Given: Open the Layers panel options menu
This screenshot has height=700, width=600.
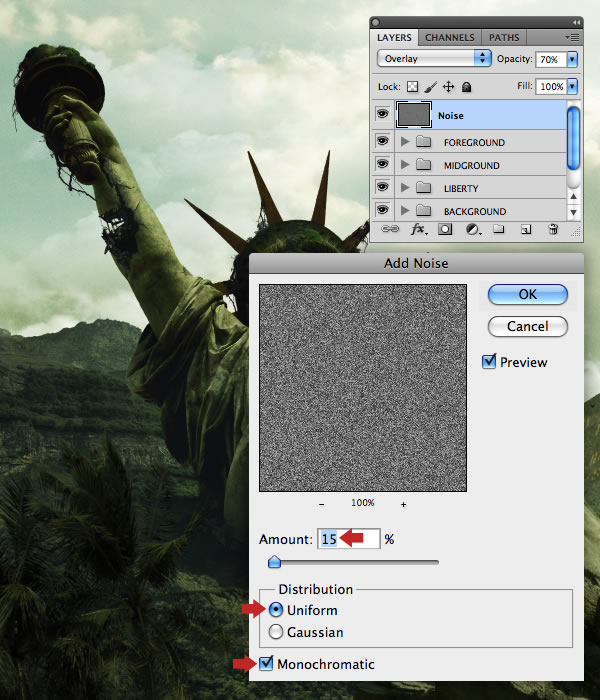Looking at the screenshot, I should [x=572, y=38].
